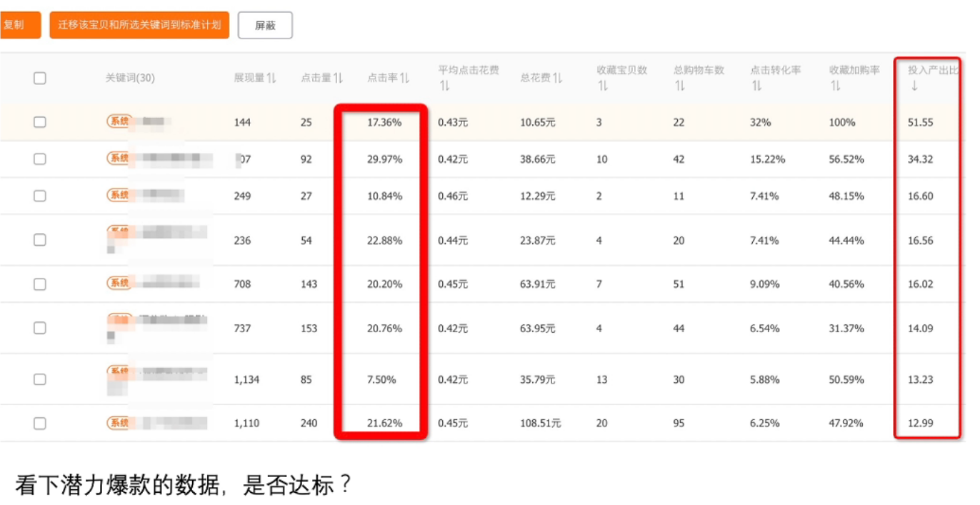Click the 240 clicks cell
Screen dimensions: 980x505
coord(309,424)
